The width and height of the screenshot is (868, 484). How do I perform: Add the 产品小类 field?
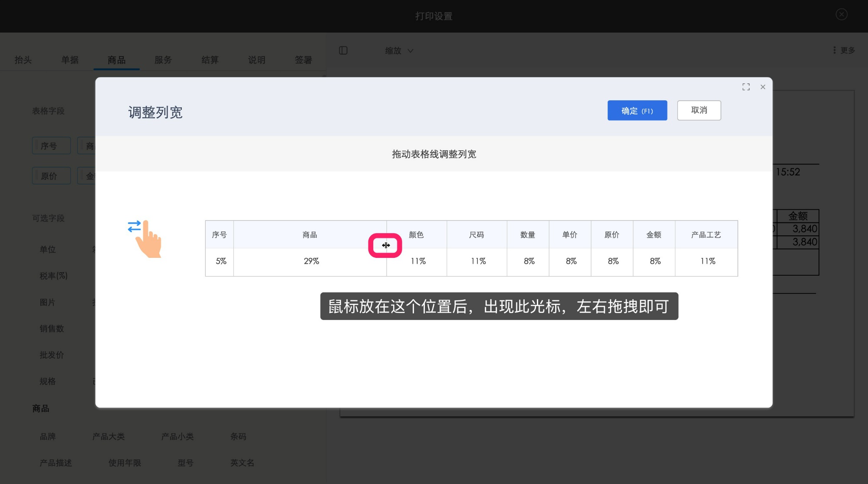pyautogui.click(x=178, y=437)
